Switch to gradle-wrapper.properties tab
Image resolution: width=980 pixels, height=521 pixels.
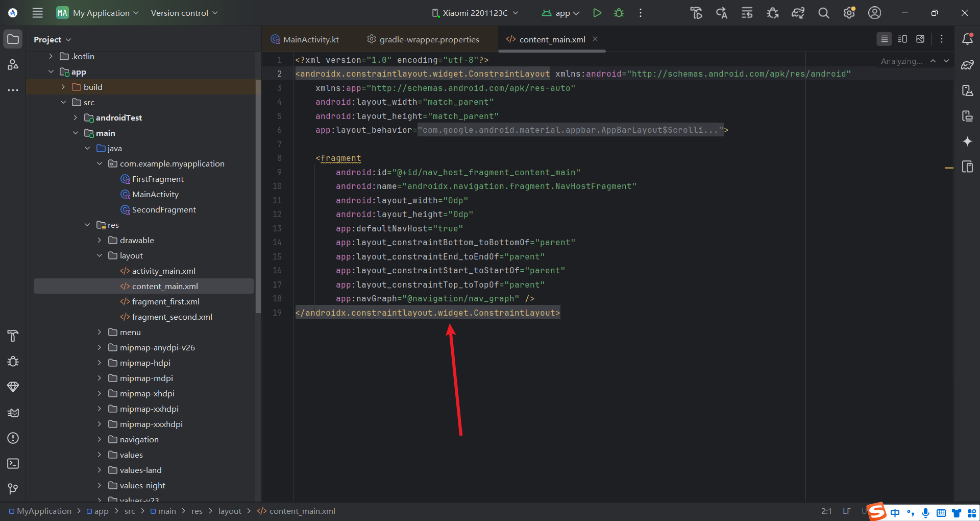coord(423,39)
